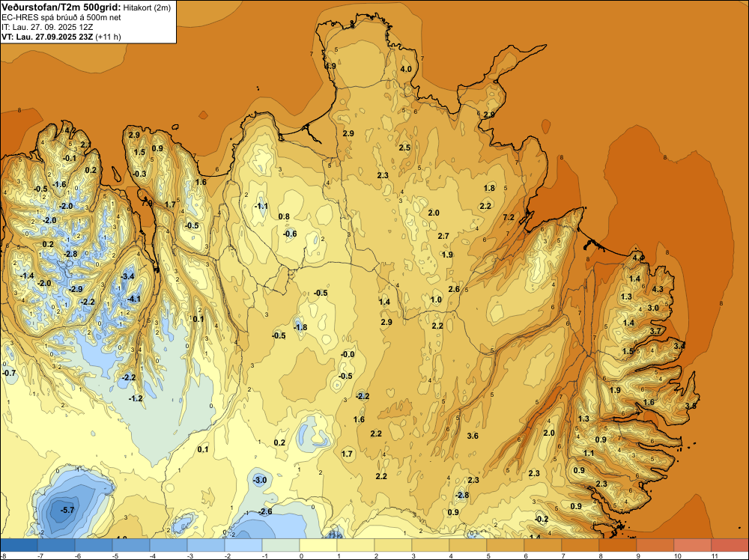Click the temperature value -2.9

tap(76, 289)
